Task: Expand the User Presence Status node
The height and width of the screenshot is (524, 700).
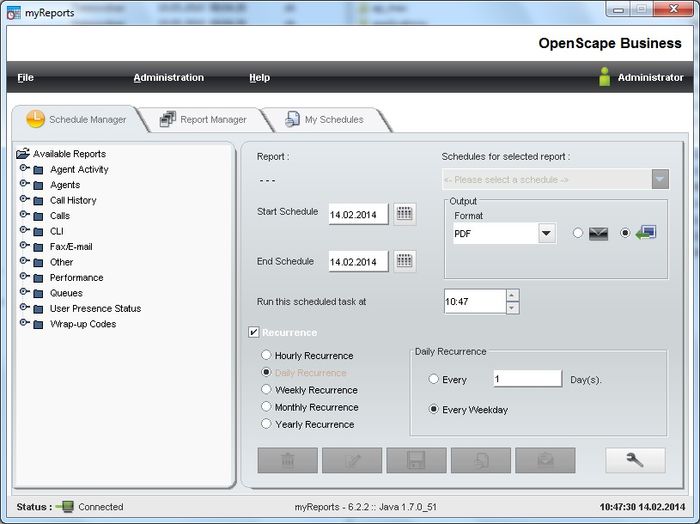Action: click(x=24, y=308)
